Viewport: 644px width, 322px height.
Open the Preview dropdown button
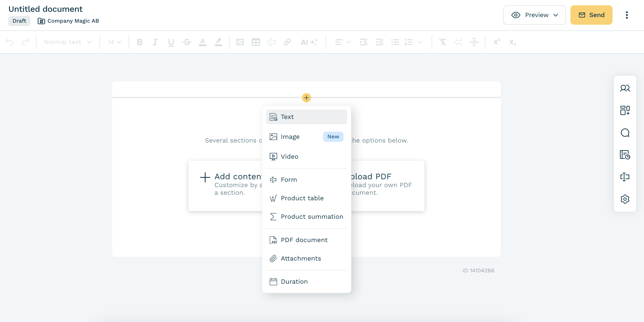534,15
